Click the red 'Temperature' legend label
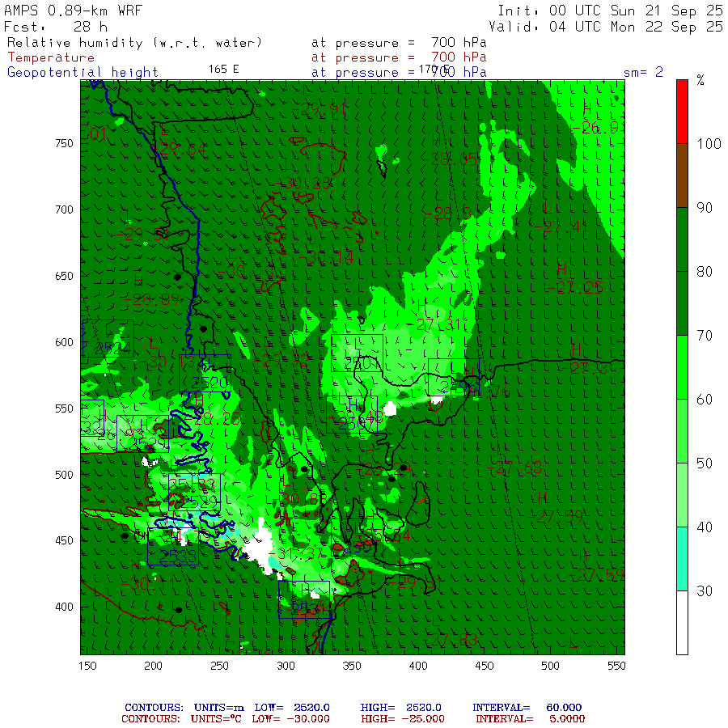The height and width of the screenshot is (728, 728). coord(51,57)
